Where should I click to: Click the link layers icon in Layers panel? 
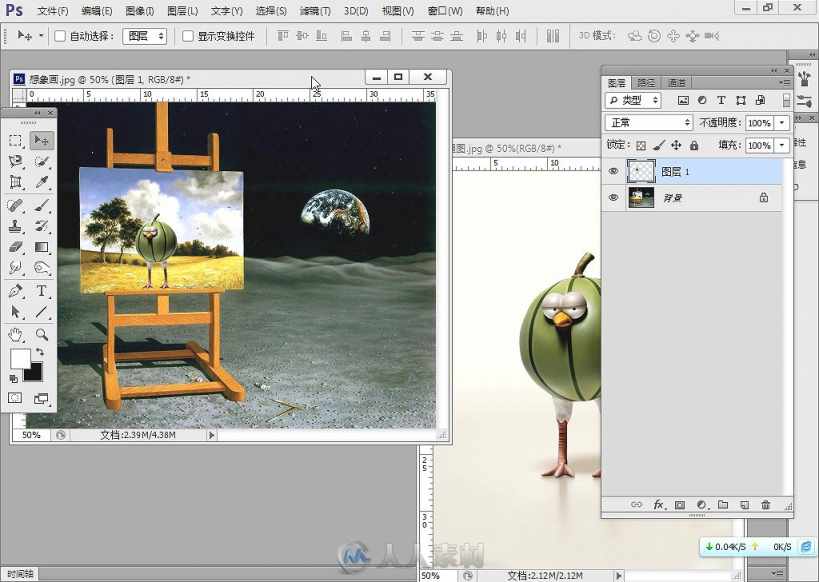click(x=636, y=505)
